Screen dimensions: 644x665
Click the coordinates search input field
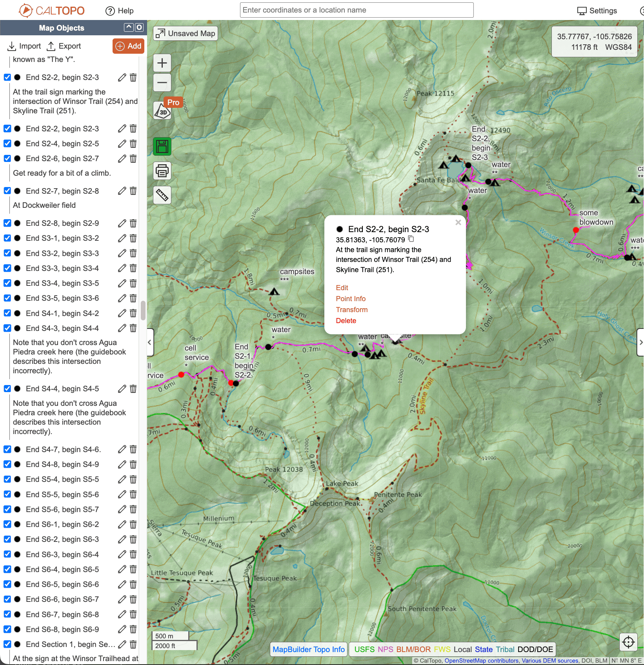[357, 10]
